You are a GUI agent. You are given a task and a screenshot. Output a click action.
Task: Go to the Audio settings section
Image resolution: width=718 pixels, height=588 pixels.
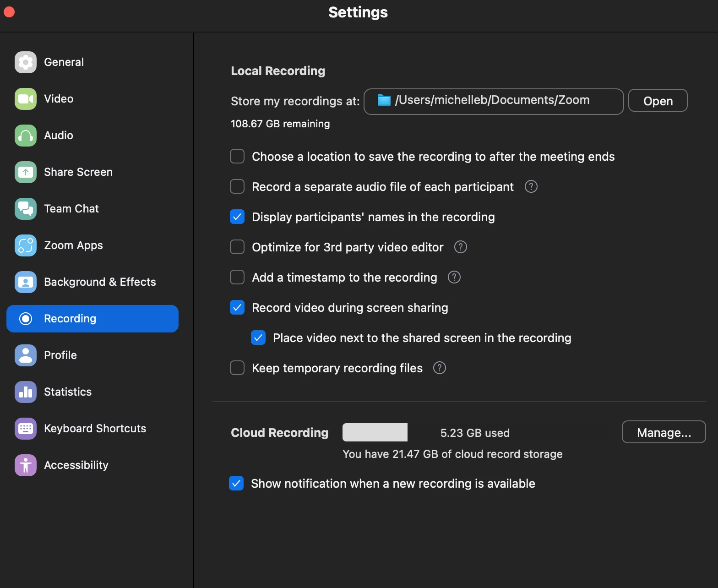(92, 136)
